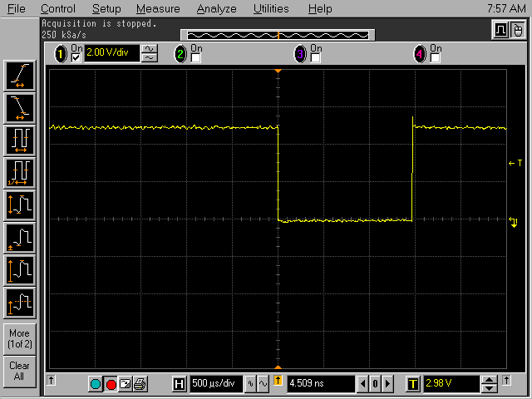This screenshot has width=532, height=399.
Task: Decrease channel 1 vertical scale with lower sine button
Action: tap(150, 58)
